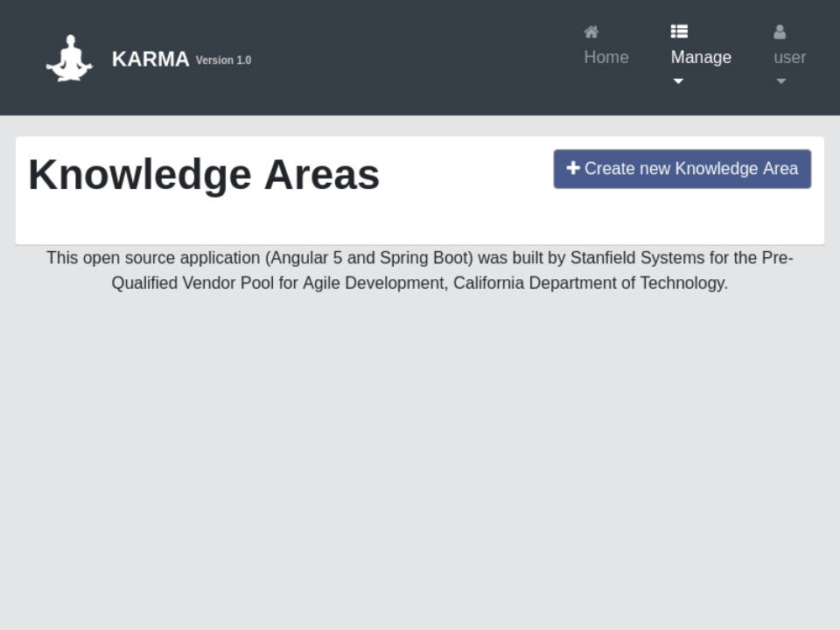Viewport: 840px width, 630px height.
Task: Click the KARMA meditation figure logo
Action: click(x=69, y=59)
